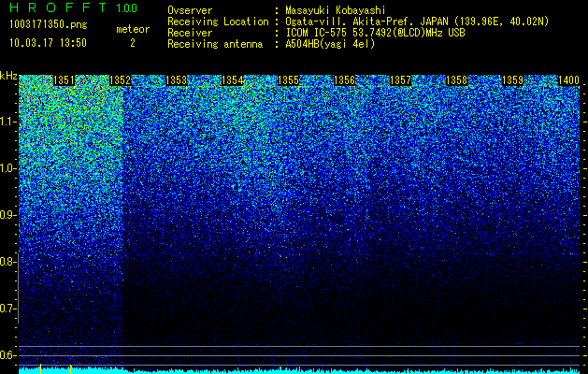Click the 1354 time marker

tap(232, 80)
